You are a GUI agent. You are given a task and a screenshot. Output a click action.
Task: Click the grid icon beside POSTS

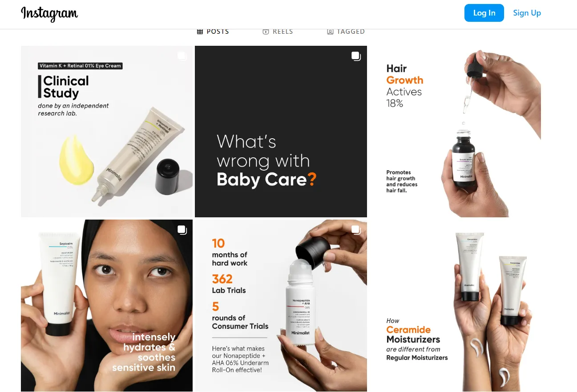tap(200, 32)
